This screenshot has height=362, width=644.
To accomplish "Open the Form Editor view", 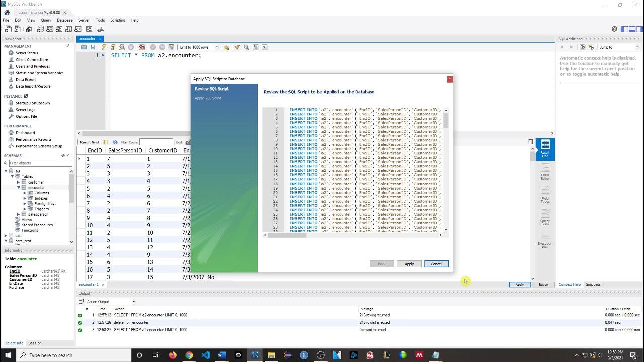I will coord(545,172).
